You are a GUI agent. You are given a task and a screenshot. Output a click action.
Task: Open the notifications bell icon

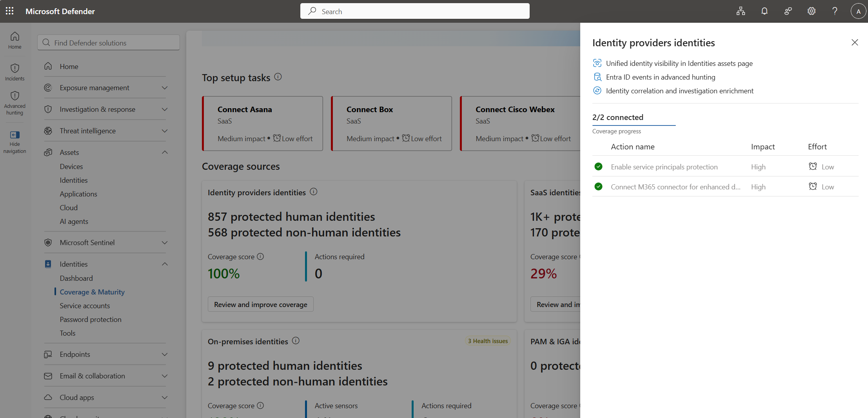pyautogui.click(x=764, y=11)
